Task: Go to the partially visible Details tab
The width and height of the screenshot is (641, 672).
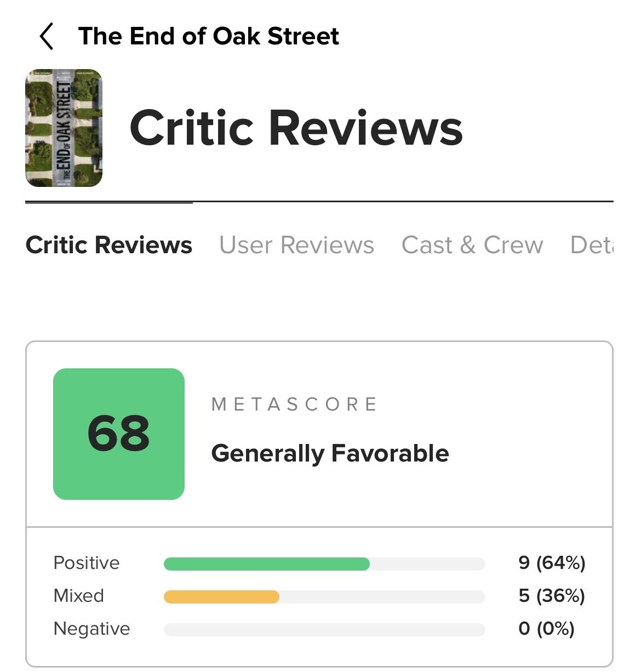Action: (x=592, y=244)
